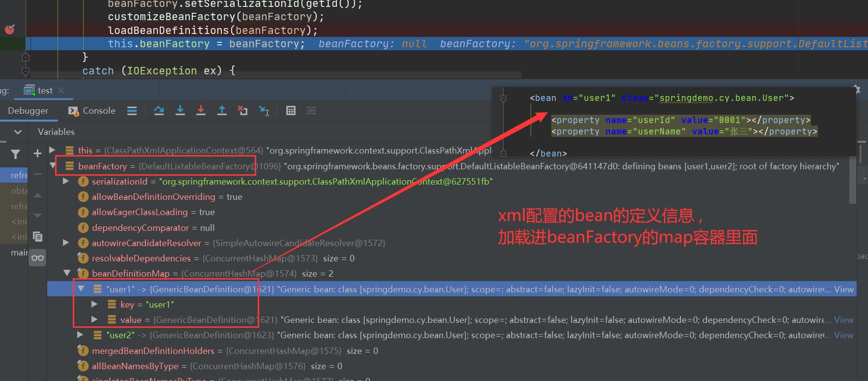Click the Step Into debugger icon
This screenshot has height=381, width=868.
[180, 111]
